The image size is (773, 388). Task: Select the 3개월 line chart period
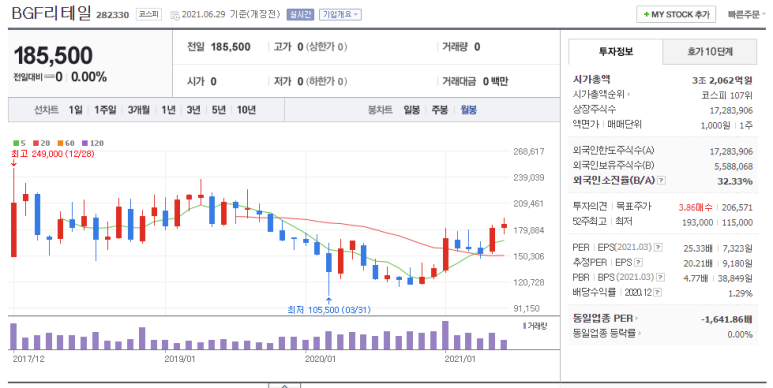point(139,110)
